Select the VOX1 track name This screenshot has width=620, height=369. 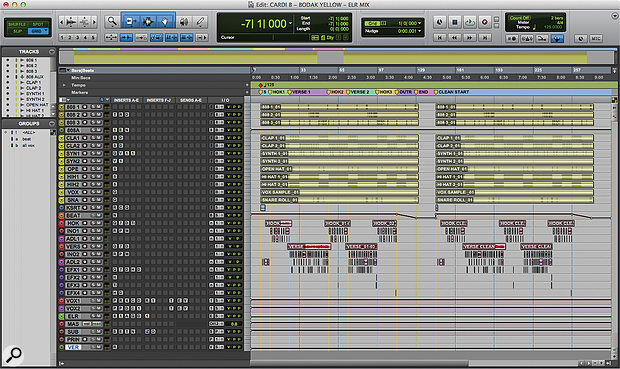pyautogui.click(x=73, y=301)
